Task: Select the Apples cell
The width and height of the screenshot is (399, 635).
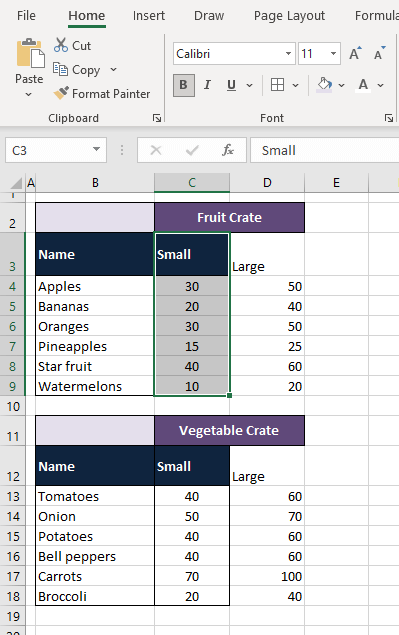Action: click(x=95, y=286)
